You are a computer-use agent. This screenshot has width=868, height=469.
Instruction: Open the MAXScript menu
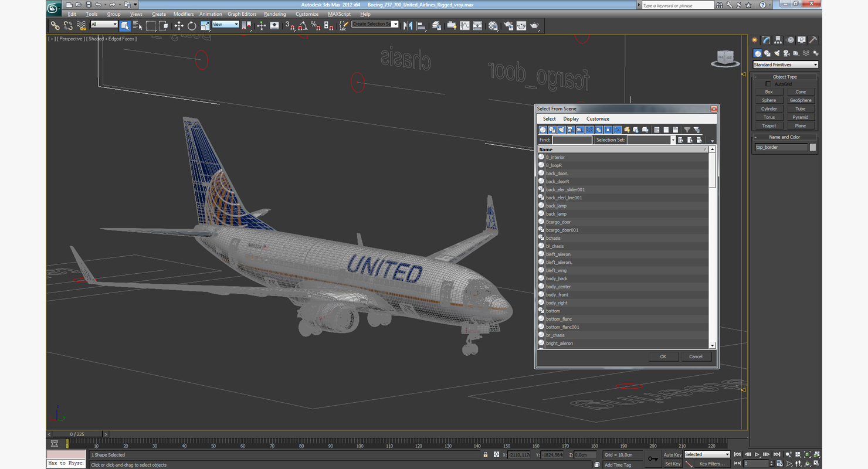339,14
